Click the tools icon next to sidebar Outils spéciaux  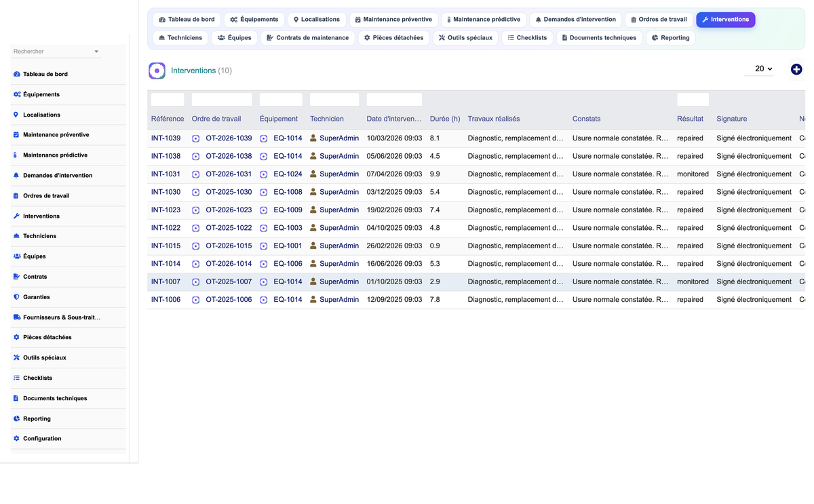click(16, 357)
